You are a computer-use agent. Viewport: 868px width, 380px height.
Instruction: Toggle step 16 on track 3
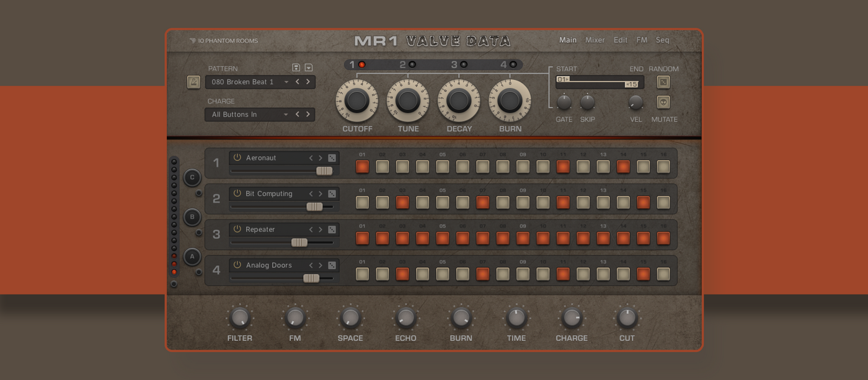663,238
